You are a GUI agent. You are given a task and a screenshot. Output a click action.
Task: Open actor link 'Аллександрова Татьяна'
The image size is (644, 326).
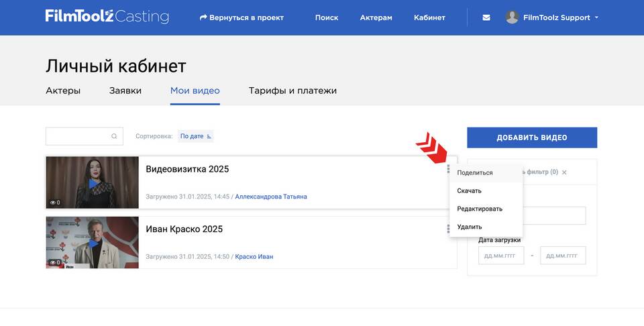[x=271, y=197]
